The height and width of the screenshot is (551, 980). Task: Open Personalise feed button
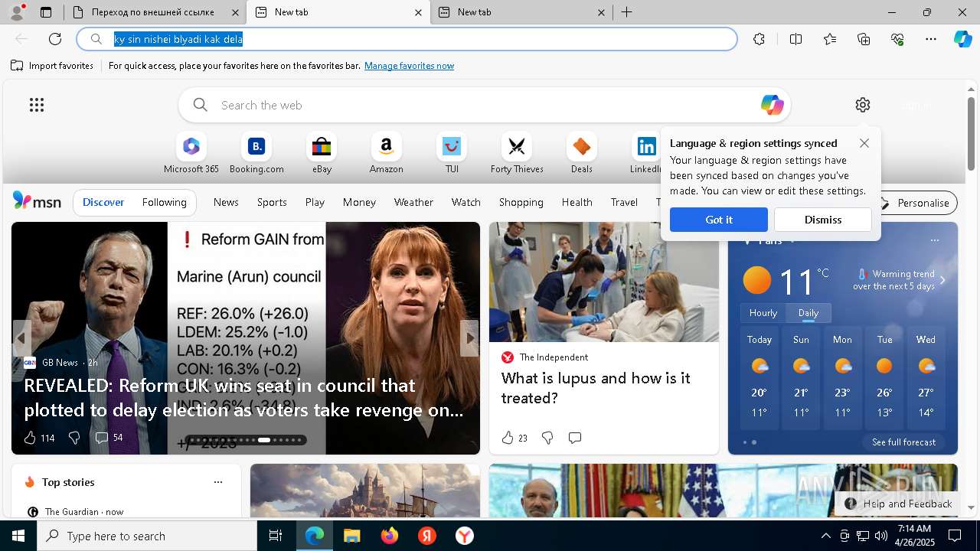(916, 203)
